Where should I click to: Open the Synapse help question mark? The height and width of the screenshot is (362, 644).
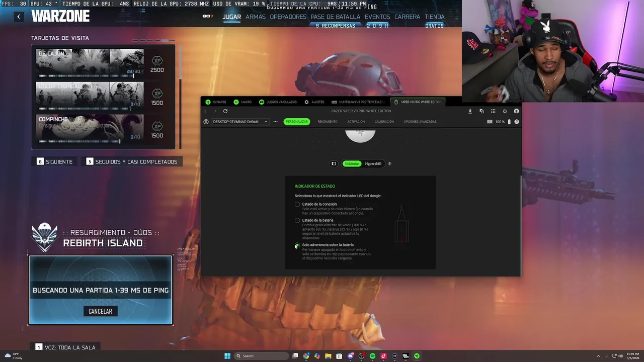[517, 122]
